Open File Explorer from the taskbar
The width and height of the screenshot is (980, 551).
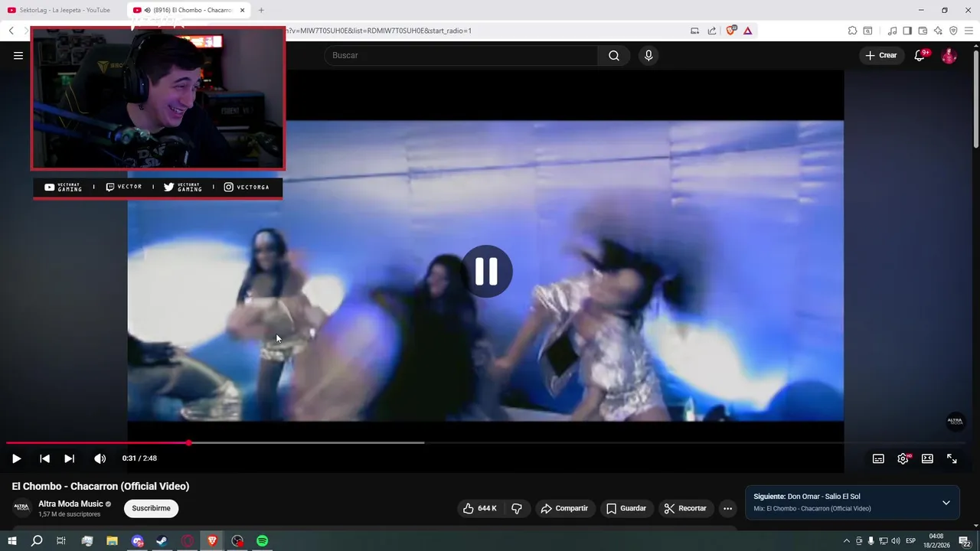112,541
